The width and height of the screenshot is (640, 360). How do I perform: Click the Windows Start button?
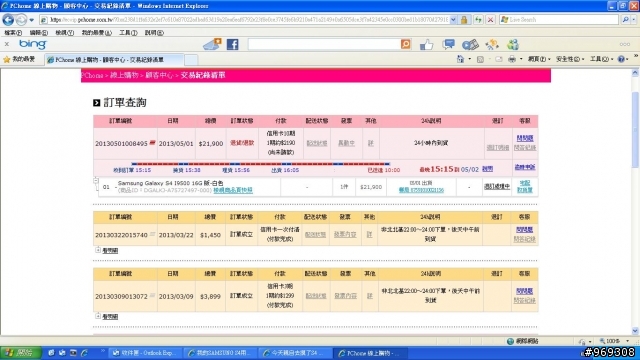point(20,353)
